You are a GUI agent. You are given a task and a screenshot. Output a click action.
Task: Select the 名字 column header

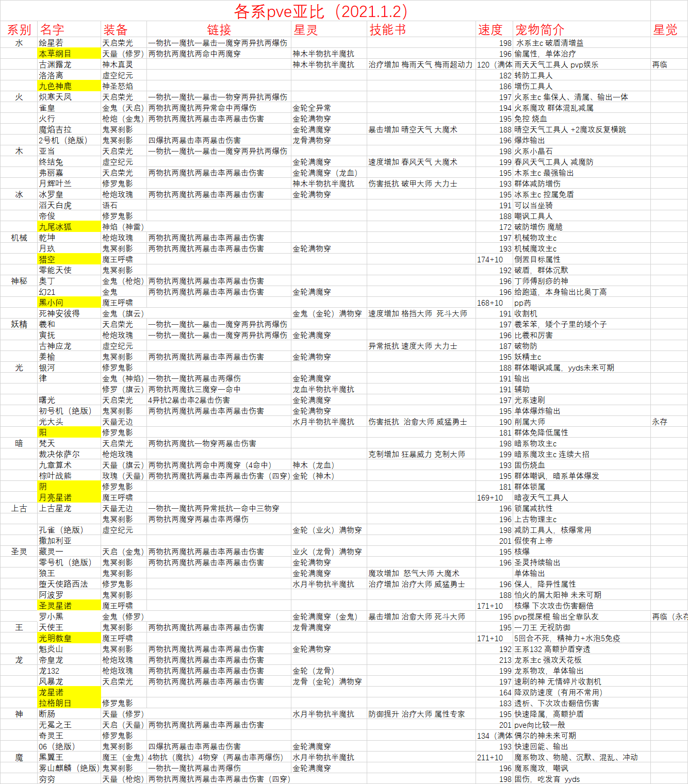click(x=69, y=29)
